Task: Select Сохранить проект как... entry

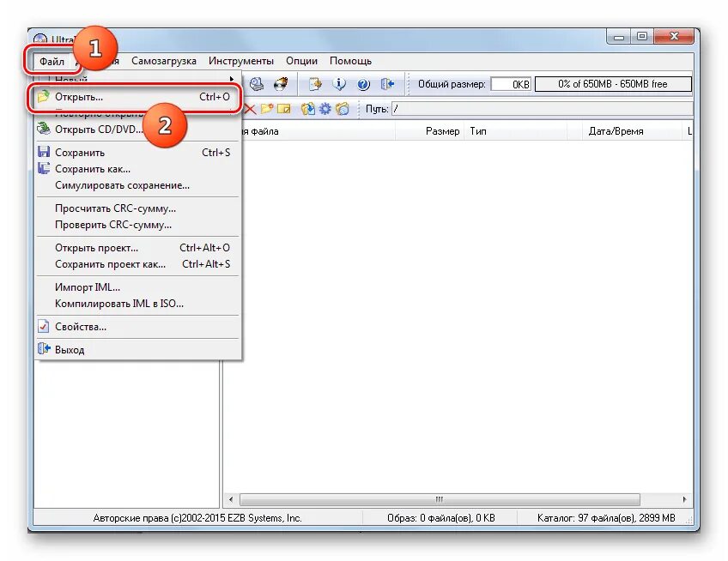Action: tap(138, 264)
